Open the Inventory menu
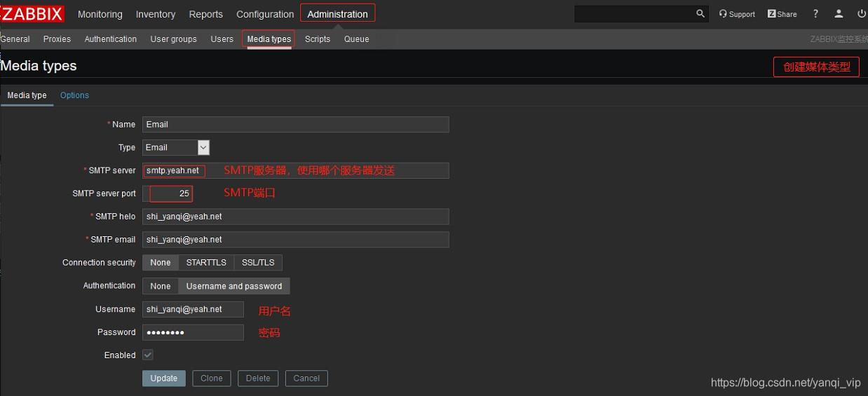Viewport: 868px width, 396px height. (x=156, y=14)
